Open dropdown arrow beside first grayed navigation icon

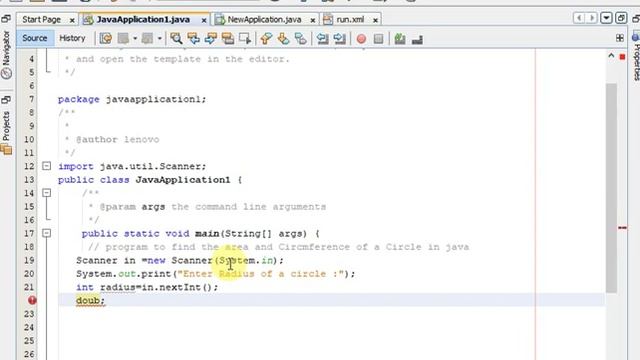[x=135, y=39]
